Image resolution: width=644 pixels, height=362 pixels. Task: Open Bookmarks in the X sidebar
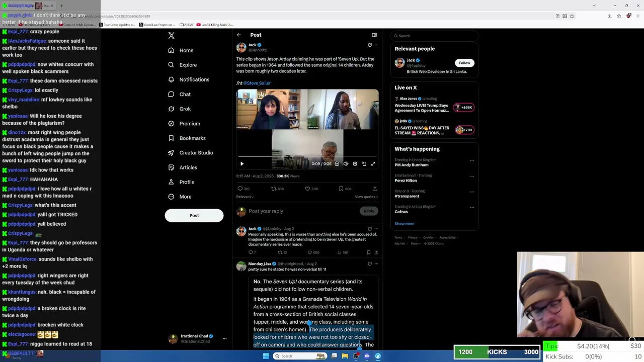[x=187, y=138]
